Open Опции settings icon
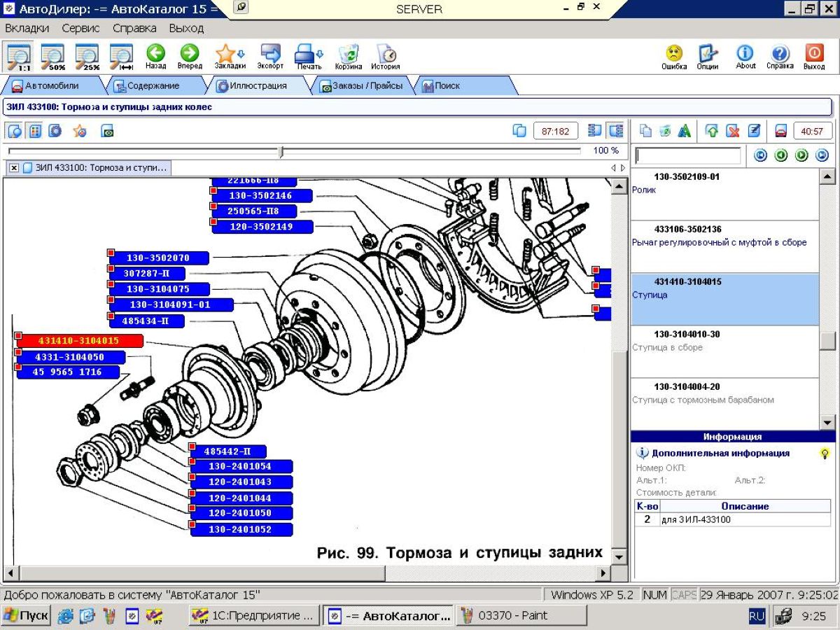 click(x=708, y=55)
